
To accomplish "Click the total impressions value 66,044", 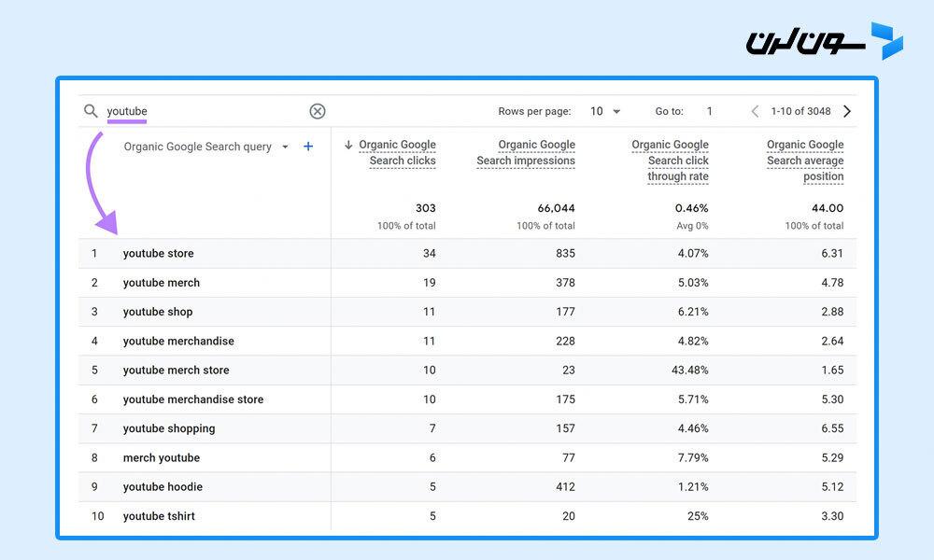I will point(557,208).
